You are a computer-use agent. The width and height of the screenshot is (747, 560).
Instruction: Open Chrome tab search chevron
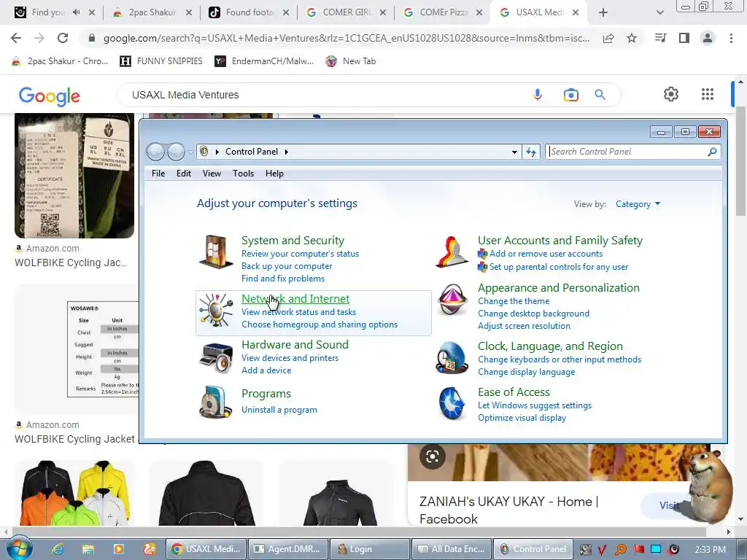[659, 12]
